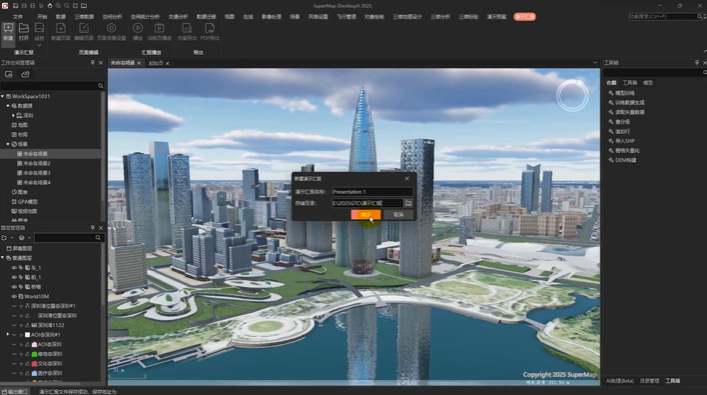Select the orange highlighted presentation ribbon tab
The image size is (707, 395).
pyautogui.click(x=524, y=17)
